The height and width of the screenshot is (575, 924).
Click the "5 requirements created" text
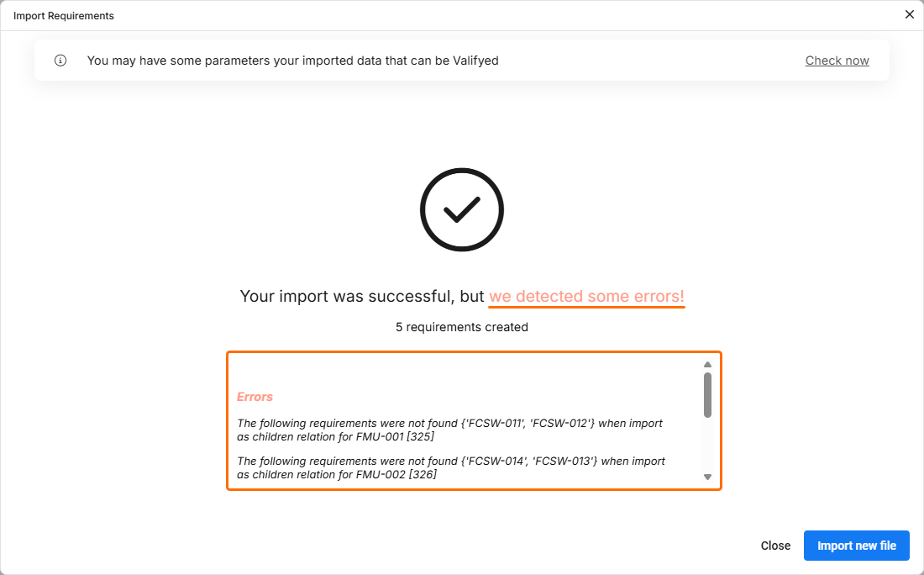coord(461,327)
